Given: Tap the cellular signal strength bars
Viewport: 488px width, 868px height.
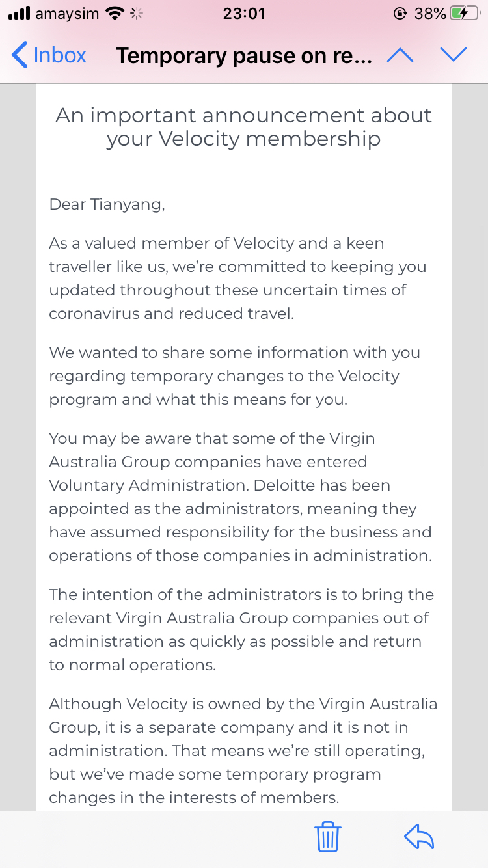Looking at the screenshot, I should [19, 13].
